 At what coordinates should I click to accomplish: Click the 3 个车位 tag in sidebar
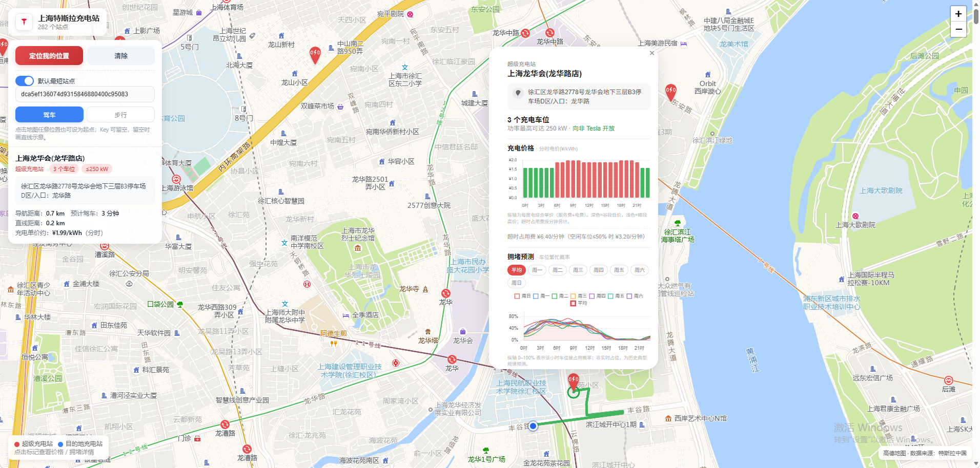pyautogui.click(x=64, y=169)
